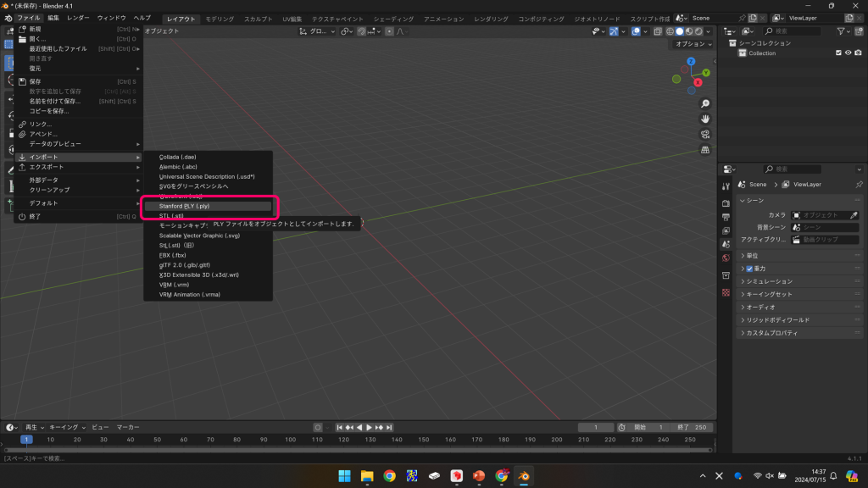
Task: Click 名前を付けて保存 in File menu
Action: tap(78, 102)
